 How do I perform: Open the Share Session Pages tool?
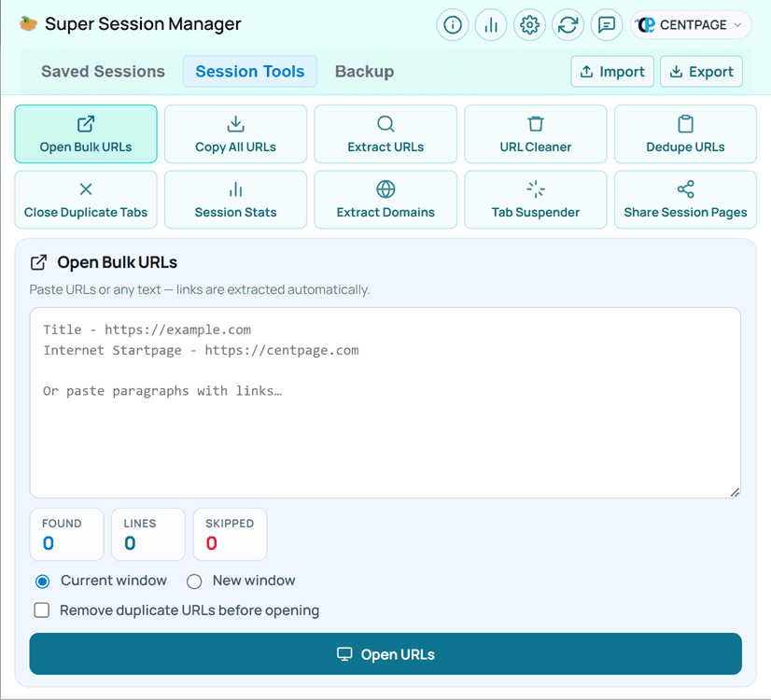[x=685, y=200]
